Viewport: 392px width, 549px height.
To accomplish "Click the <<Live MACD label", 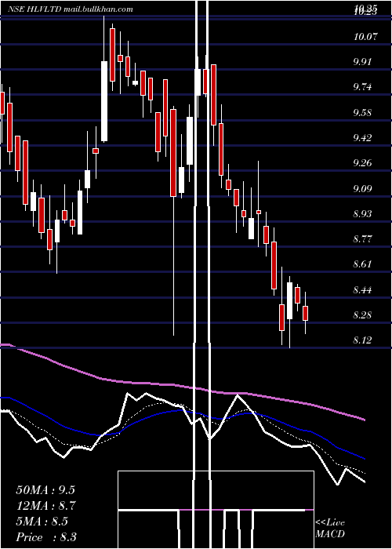I will pos(330,528).
